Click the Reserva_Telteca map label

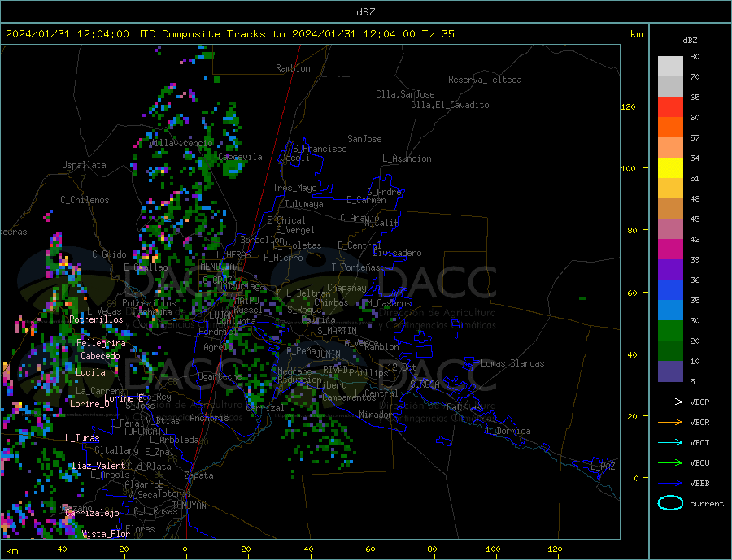(485, 80)
